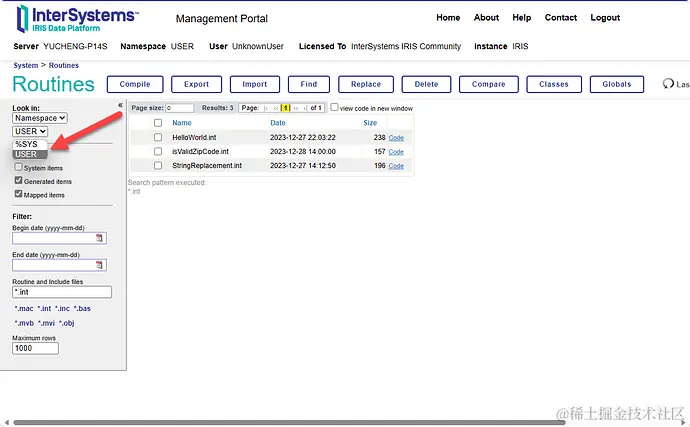
Task: Click the Routines breadcrumb link
Action: pyautogui.click(x=64, y=65)
